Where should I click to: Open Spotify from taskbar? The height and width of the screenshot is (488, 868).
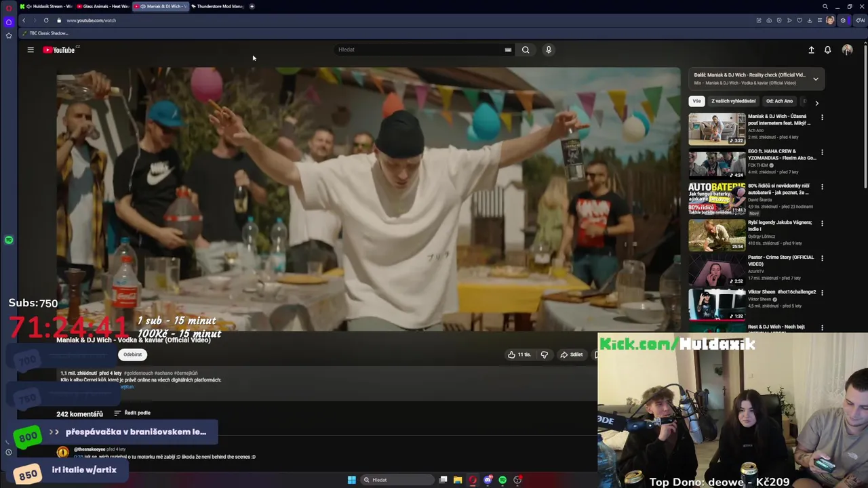(x=502, y=480)
